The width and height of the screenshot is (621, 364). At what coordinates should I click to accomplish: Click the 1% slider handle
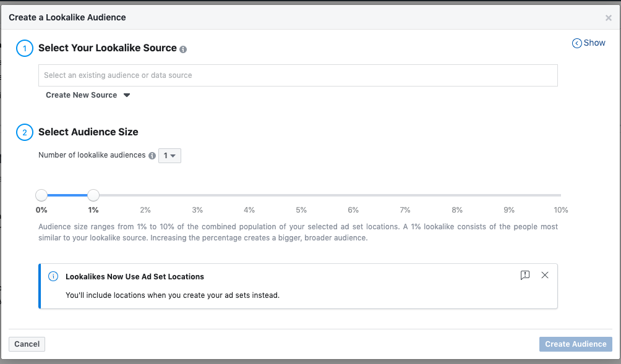(93, 195)
